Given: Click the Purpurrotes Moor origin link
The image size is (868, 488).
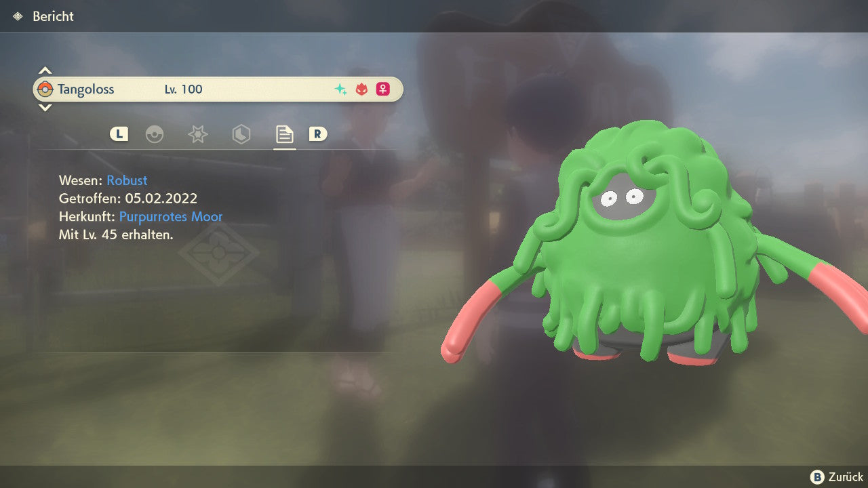Looking at the screenshot, I should 171,217.
